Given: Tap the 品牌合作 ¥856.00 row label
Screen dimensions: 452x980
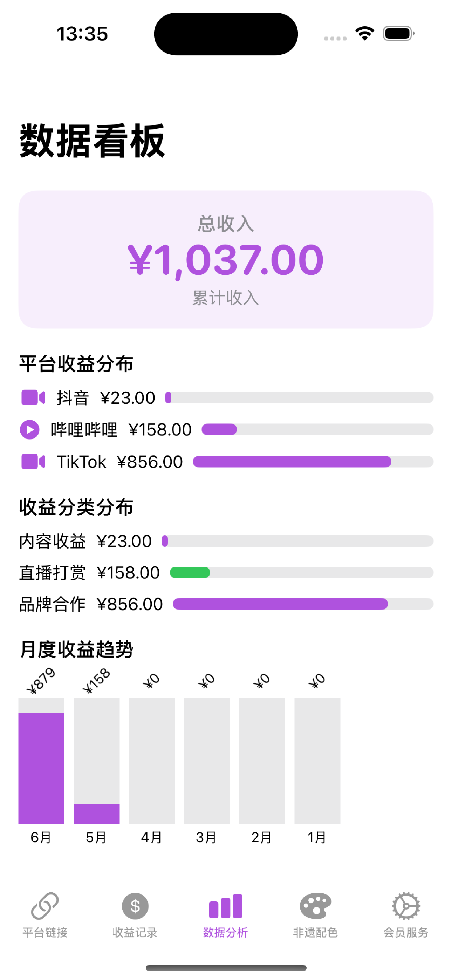Looking at the screenshot, I should tap(91, 604).
